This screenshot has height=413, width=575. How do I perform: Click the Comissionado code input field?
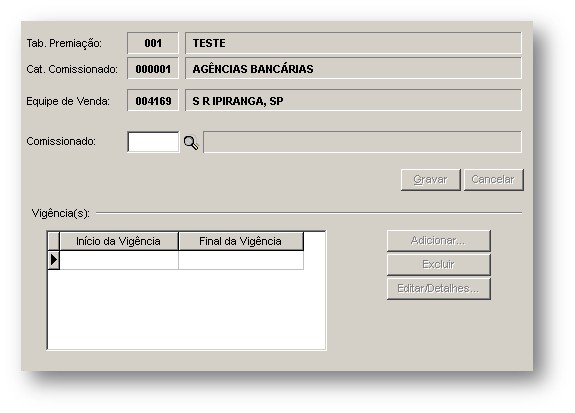coord(153,142)
